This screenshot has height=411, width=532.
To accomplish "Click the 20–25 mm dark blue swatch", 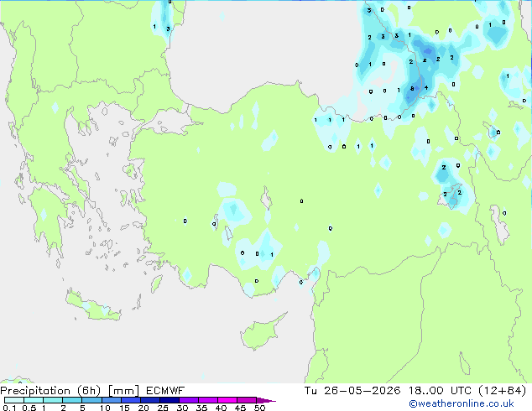I will click(150, 400).
